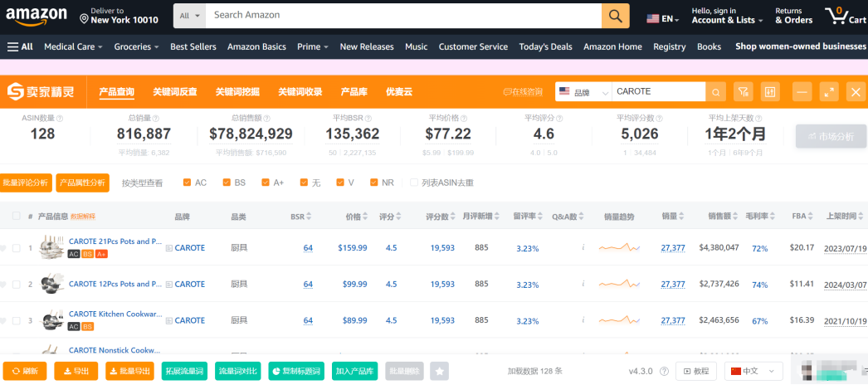Click the 拓展流量词 button

[184, 371]
